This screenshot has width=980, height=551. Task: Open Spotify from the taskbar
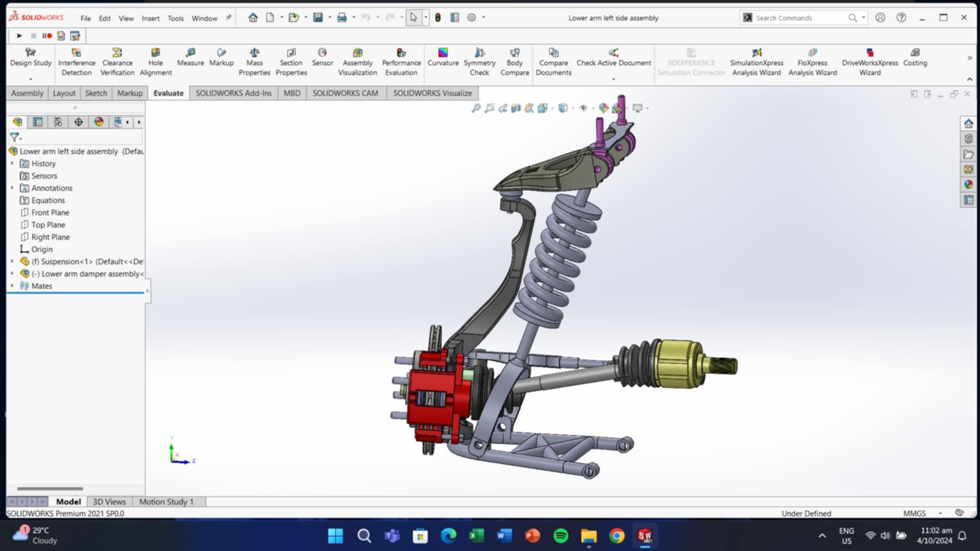(560, 536)
